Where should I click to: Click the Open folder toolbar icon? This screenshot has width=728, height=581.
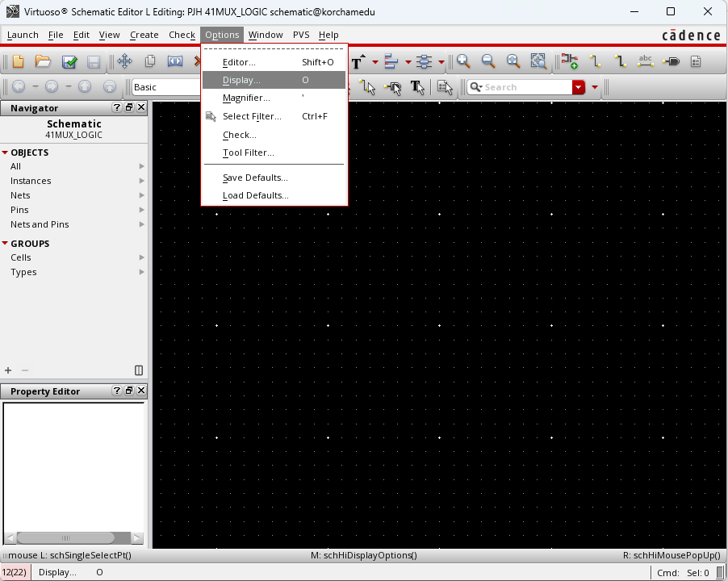[43, 61]
